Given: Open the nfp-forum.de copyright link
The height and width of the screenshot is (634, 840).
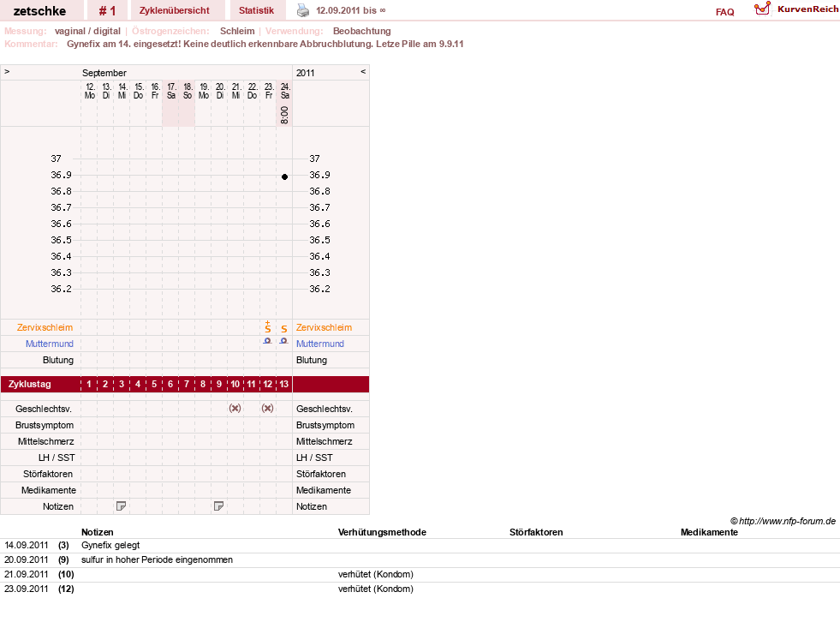Looking at the screenshot, I should [x=783, y=521].
